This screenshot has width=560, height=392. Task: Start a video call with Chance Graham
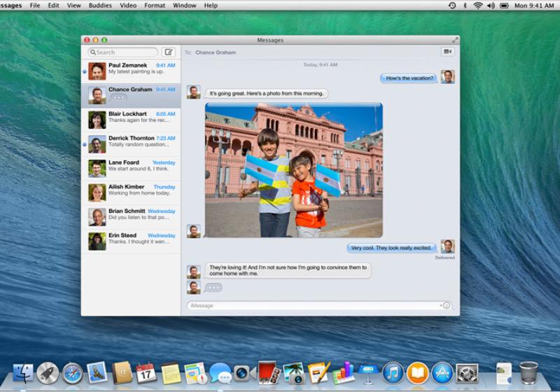(447, 52)
